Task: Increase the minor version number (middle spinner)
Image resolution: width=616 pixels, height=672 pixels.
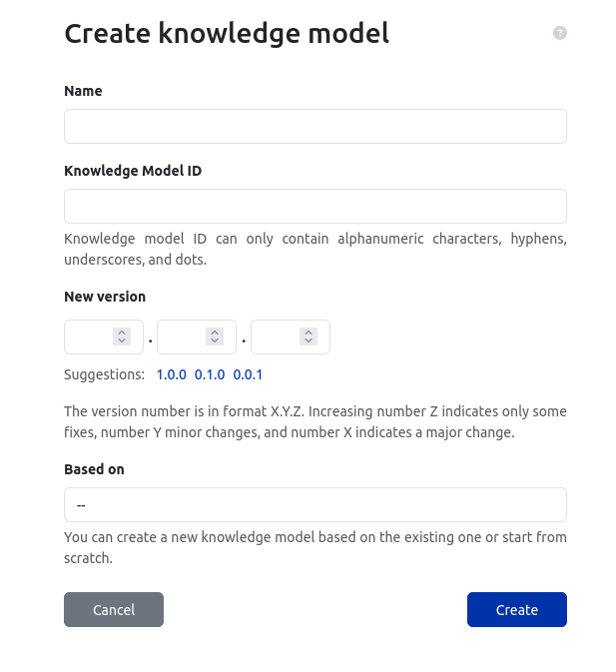Action: [215, 333]
